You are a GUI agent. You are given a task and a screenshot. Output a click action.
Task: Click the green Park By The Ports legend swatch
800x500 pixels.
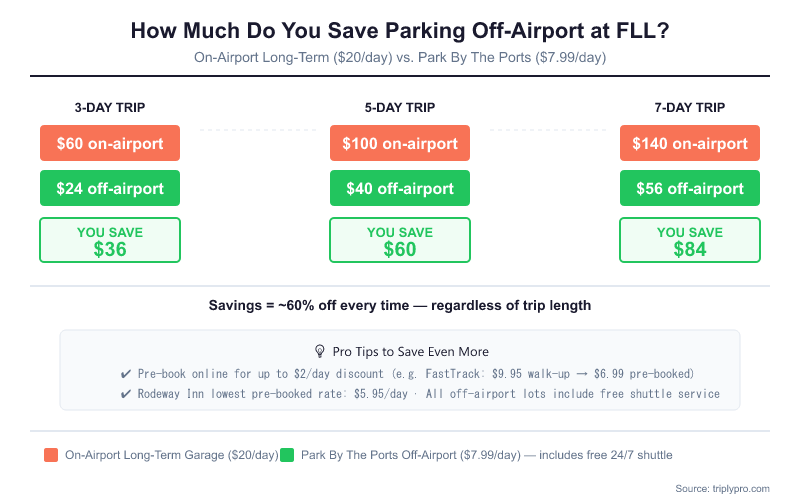[289, 455]
